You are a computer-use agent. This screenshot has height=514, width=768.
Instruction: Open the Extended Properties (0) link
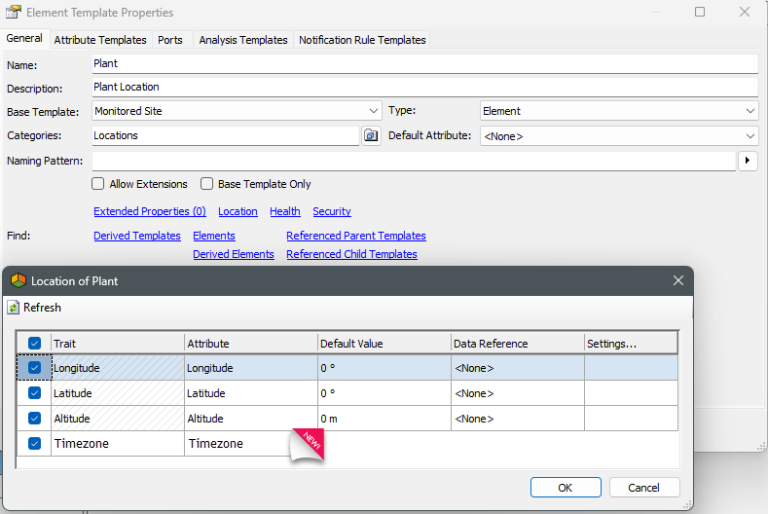coord(149,212)
